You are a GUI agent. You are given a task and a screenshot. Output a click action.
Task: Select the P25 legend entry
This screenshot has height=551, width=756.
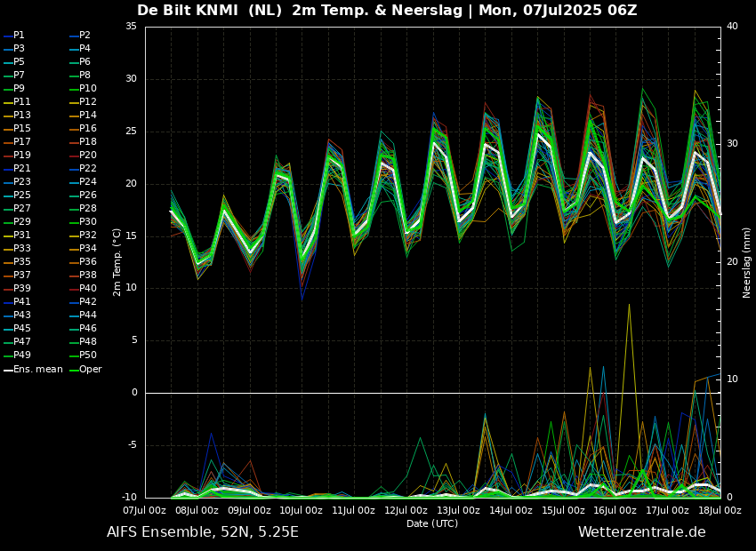(21, 196)
